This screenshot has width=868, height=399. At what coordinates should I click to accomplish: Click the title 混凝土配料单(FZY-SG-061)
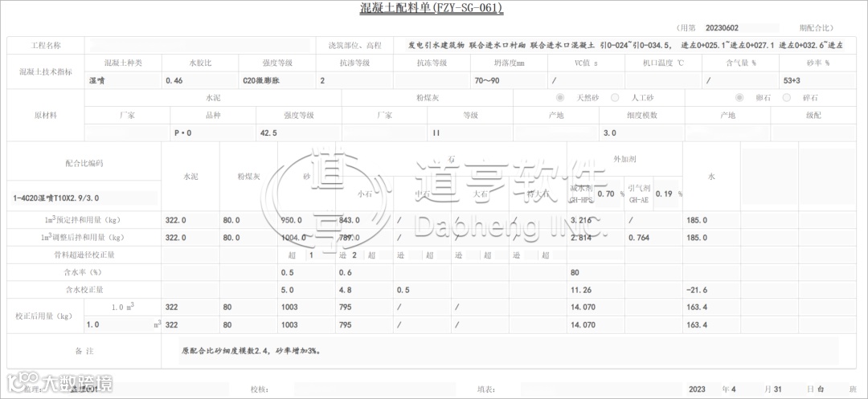tap(432, 8)
